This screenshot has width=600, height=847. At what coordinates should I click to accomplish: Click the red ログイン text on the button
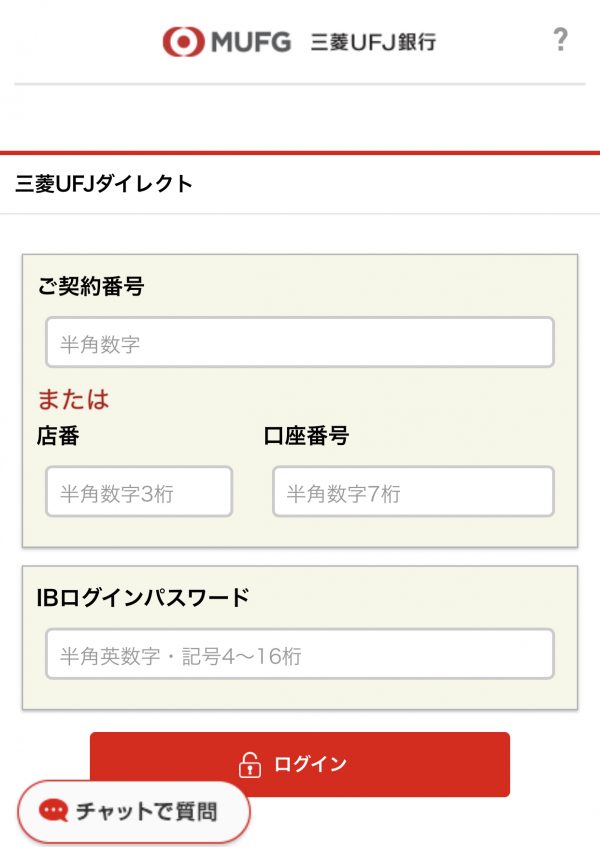[x=310, y=764]
